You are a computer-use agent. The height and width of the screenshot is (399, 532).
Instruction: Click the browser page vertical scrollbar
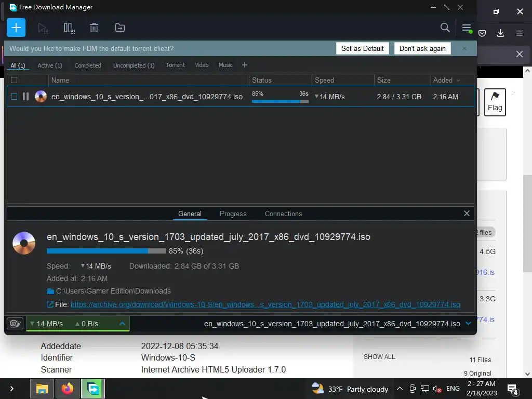[527, 222]
